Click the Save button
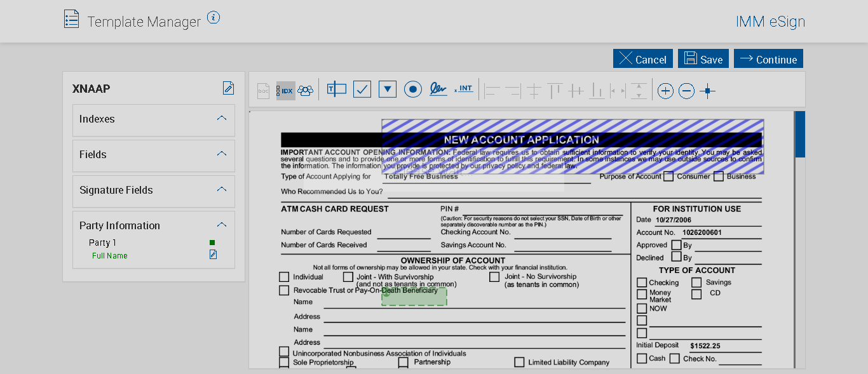Image resolution: width=868 pixels, height=374 pixels. coord(703,59)
